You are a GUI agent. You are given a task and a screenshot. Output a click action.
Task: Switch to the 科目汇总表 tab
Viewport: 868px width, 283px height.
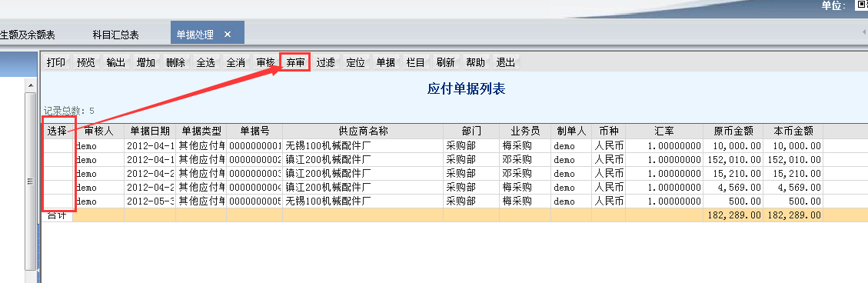115,35
